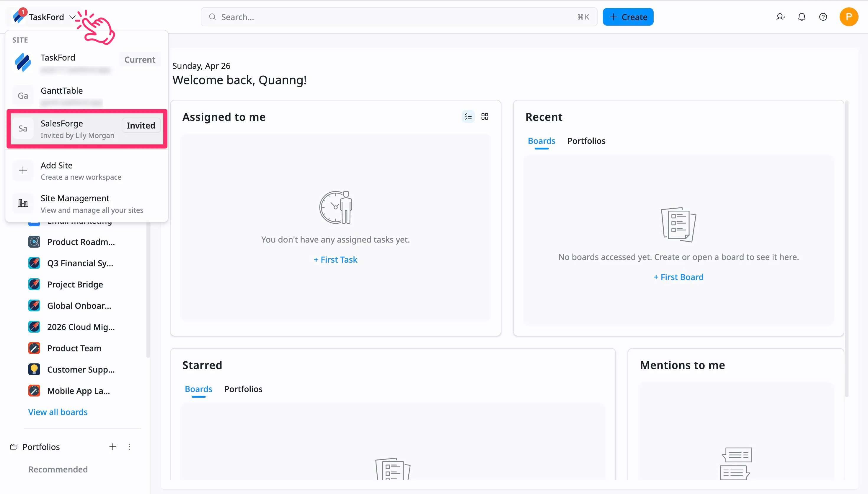Screen dimensions: 868x494
Task: Select the TaskFord current site entry
Action: point(87,62)
